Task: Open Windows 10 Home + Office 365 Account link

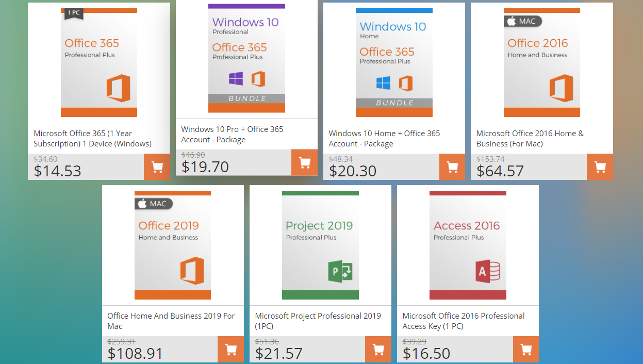Action: pyautogui.click(x=384, y=138)
